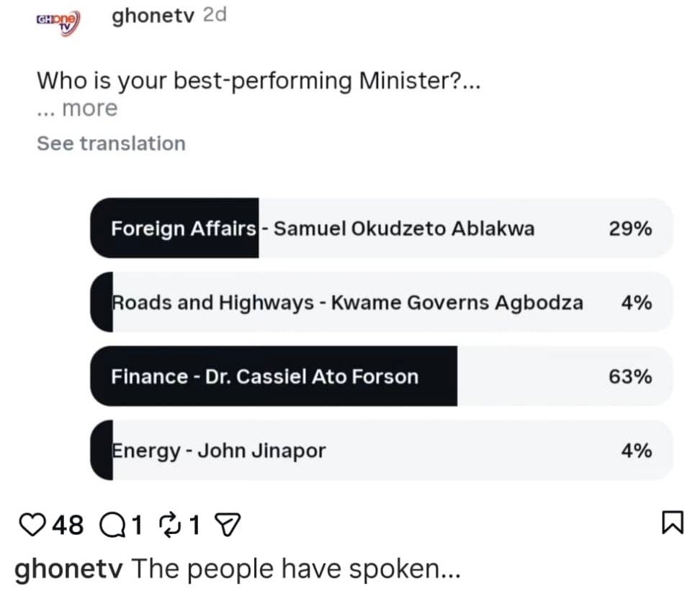Pick the Energy - John Jinapor option
The image size is (700, 591).
point(381,450)
